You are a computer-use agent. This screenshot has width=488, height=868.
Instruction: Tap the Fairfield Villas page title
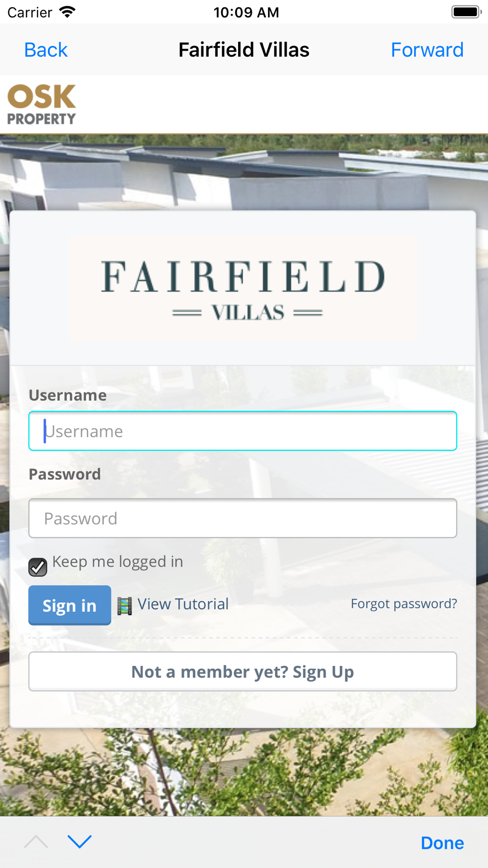point(244,50)
